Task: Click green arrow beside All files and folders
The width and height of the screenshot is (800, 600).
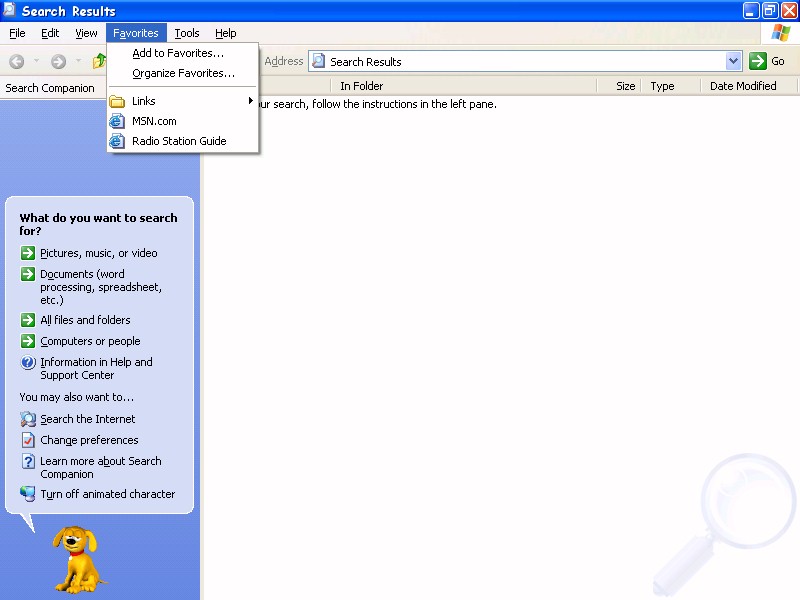Action: pos(28,320)
